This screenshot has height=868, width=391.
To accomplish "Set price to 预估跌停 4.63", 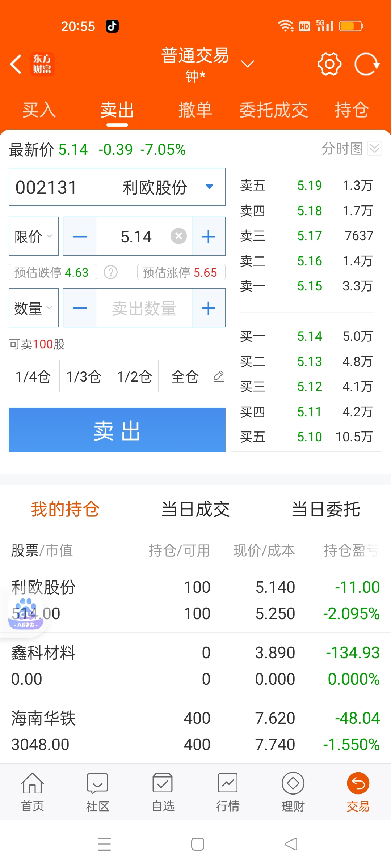I will tap(53, 272).
